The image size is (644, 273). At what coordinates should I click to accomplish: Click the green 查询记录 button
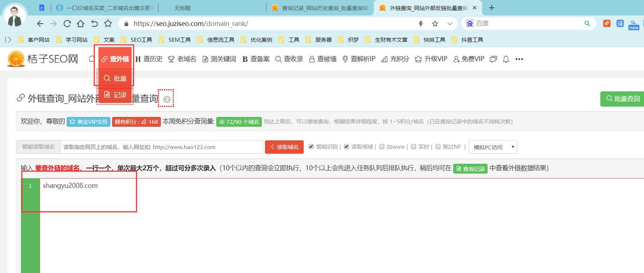point(470,168)
